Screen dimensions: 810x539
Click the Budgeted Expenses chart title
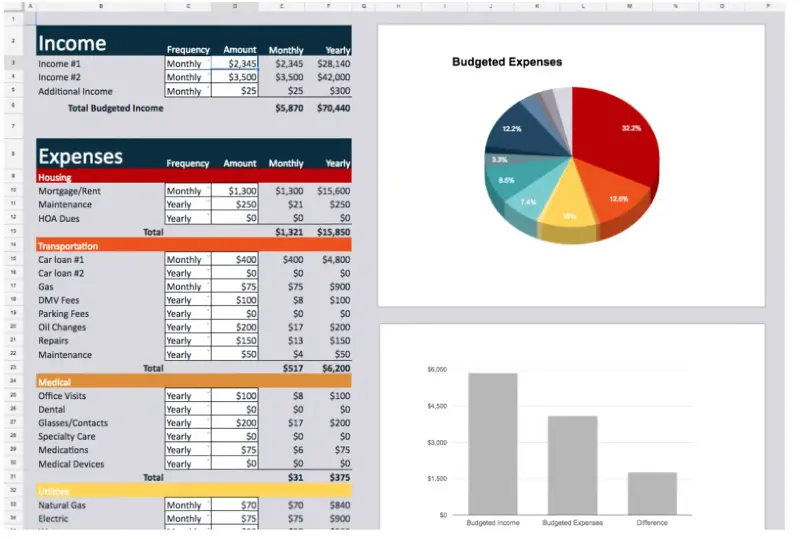pos(507,61)
